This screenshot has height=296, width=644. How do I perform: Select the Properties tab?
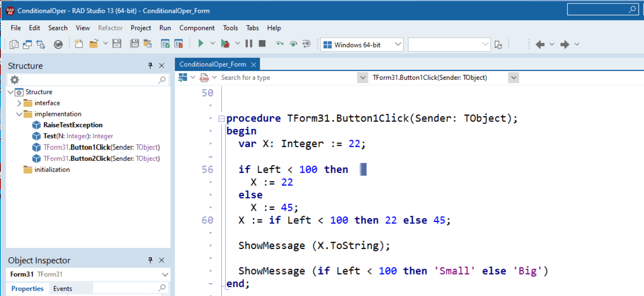tap(27, 289)
